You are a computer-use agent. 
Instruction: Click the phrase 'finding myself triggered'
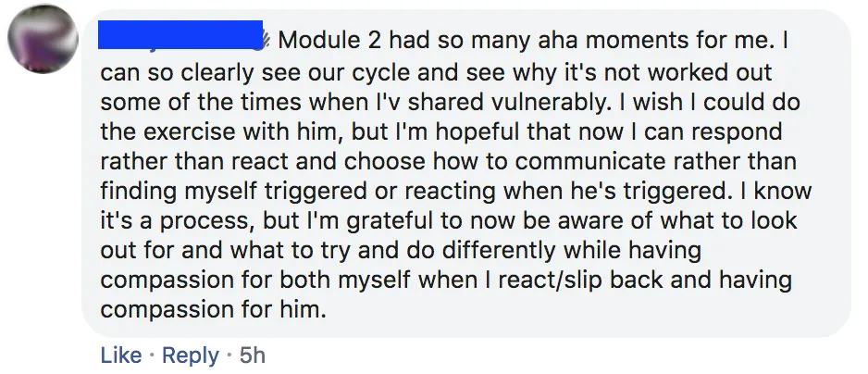[x=232, y=192]
